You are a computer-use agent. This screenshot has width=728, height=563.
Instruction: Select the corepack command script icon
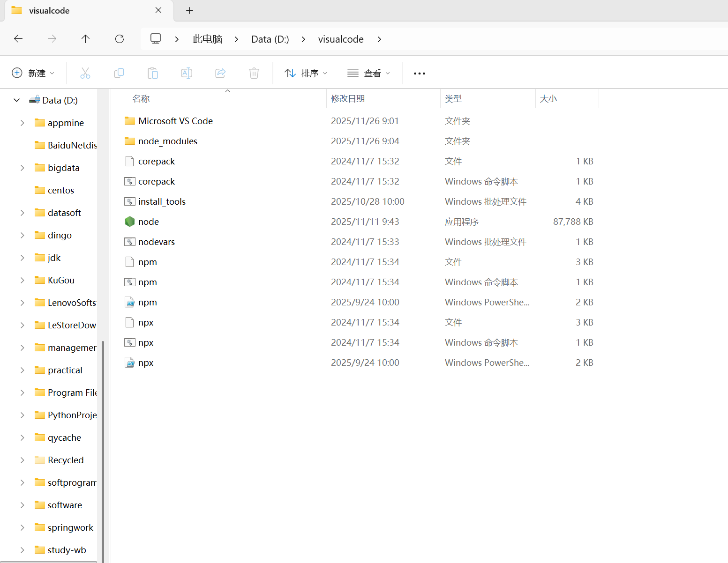tap(130, 181)
